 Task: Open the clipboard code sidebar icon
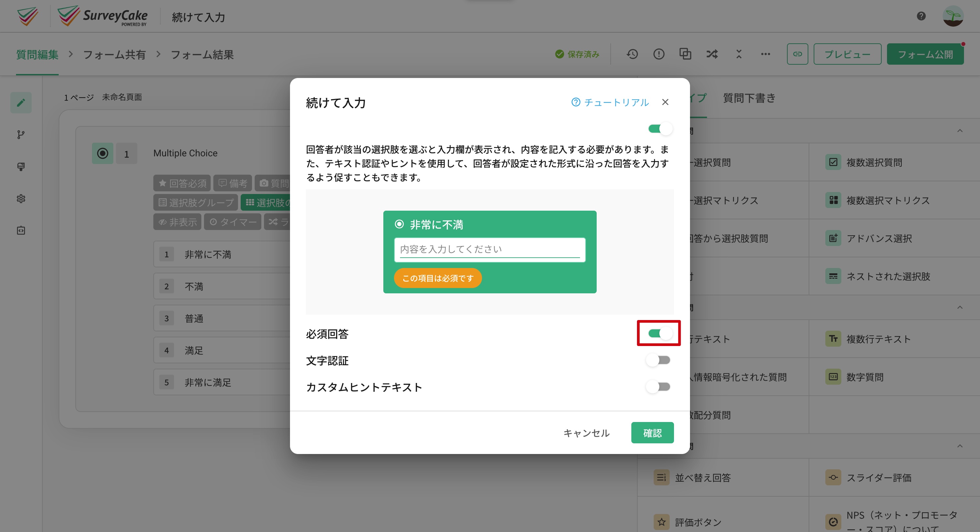tap(21, 230)
